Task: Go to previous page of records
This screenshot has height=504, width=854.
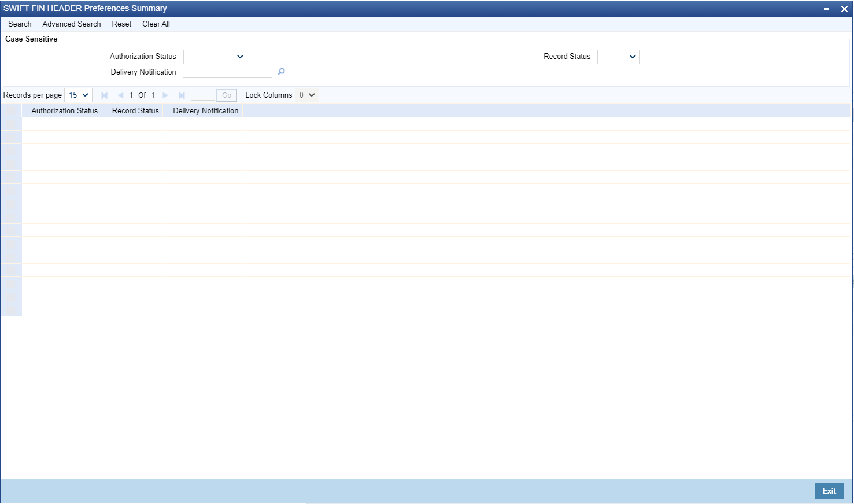Action: (120, 95)
